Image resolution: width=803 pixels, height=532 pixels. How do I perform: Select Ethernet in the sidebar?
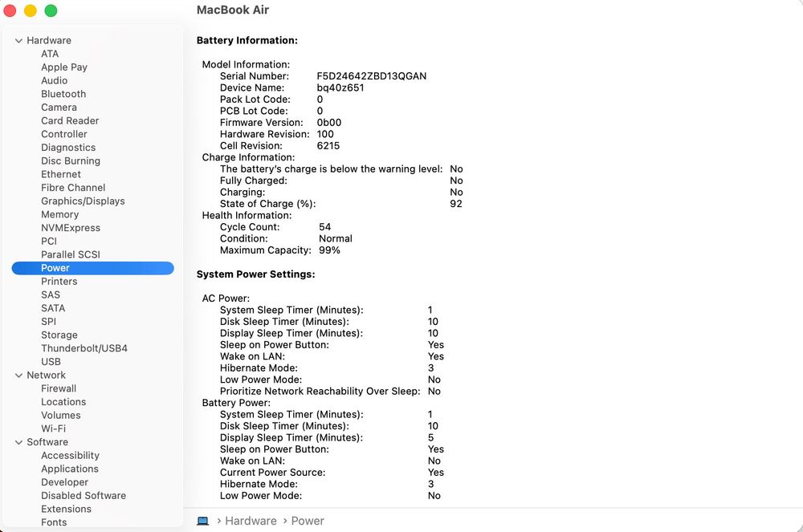(x=61, y=174)
